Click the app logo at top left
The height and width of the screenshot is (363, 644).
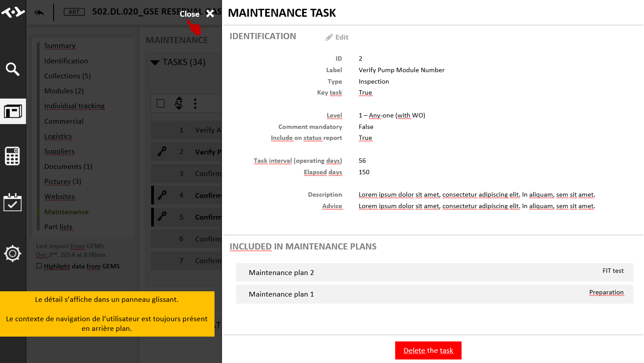13,12
